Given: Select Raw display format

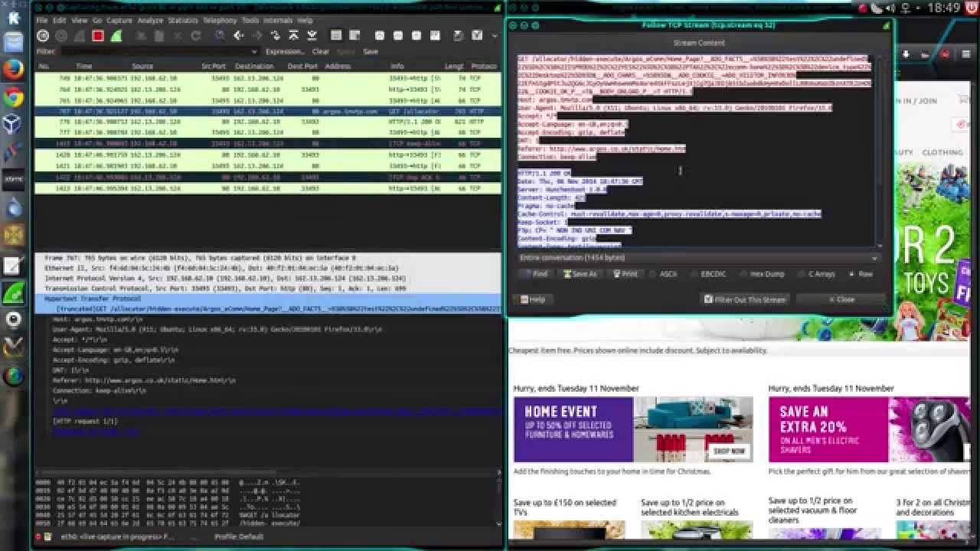Looking at the screenshot, I should (861, 274).
